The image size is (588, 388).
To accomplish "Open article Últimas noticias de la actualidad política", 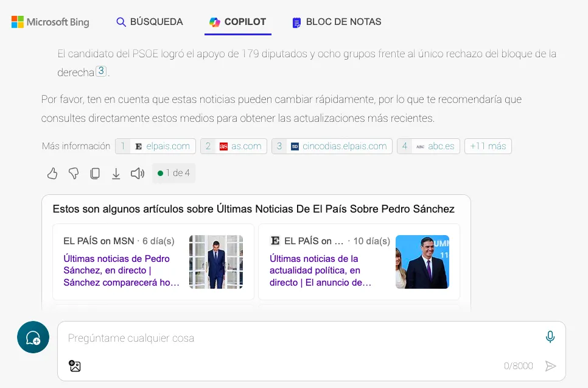I will pos(320,270).
